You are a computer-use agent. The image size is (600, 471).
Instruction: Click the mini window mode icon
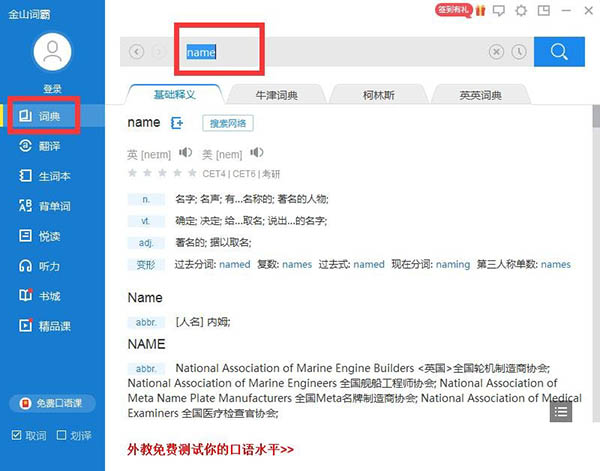[x=544, y=10]
